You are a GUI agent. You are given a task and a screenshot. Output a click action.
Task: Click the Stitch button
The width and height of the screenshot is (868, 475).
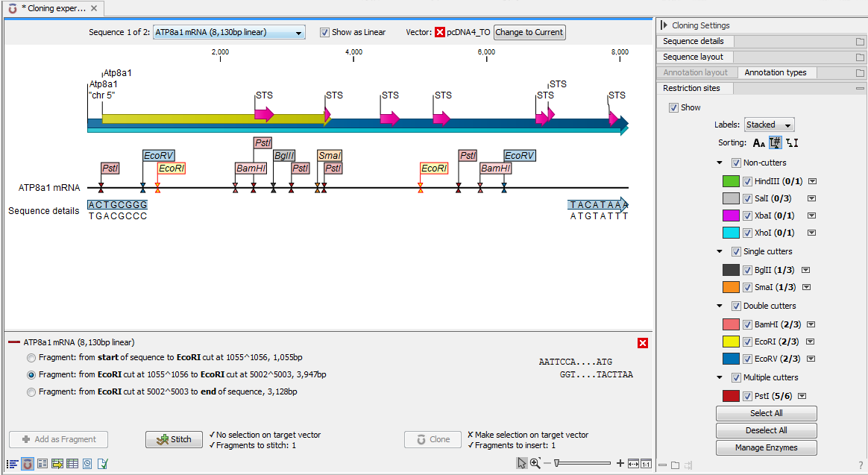click(173, 439)
